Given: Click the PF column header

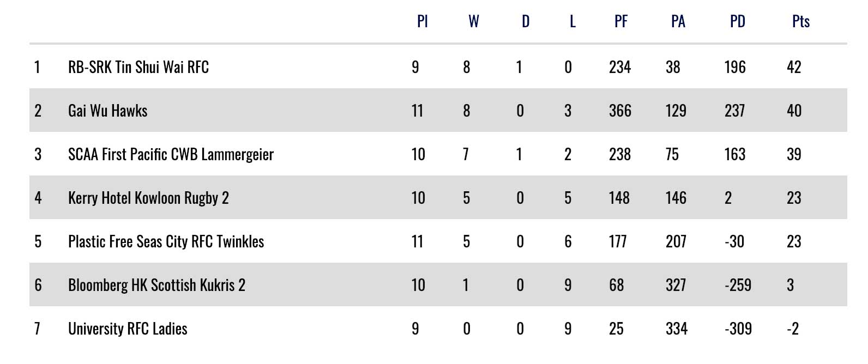Looking at the screenshot, I should pyautogui.click(x=621, y=21).
